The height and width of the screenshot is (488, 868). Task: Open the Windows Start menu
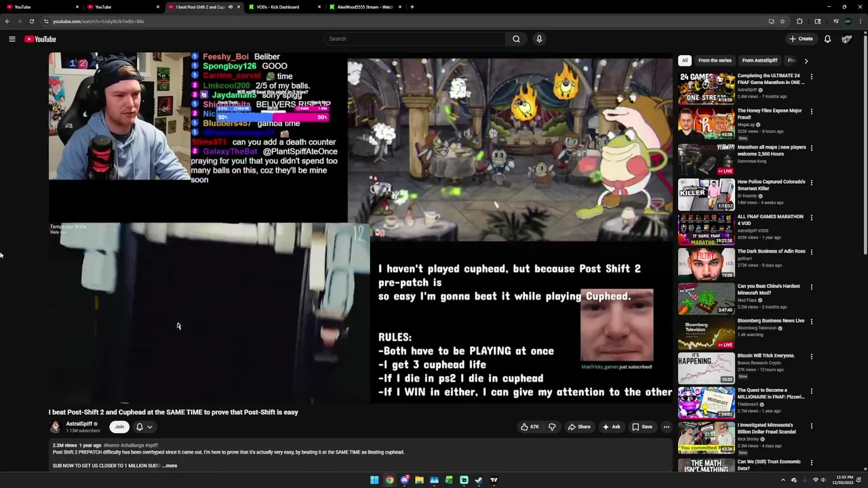click(374, 480)
